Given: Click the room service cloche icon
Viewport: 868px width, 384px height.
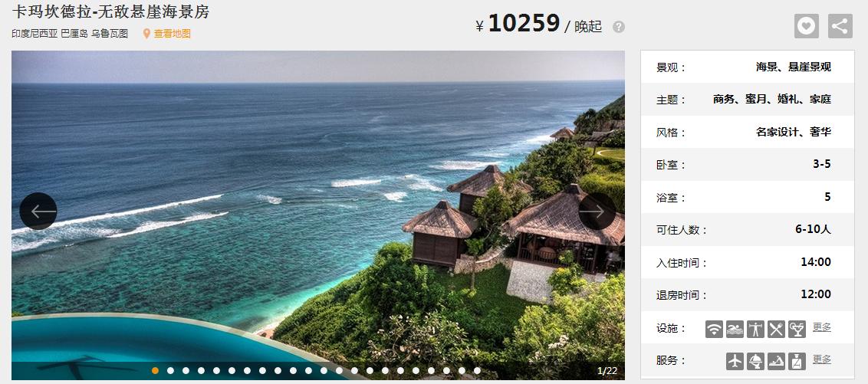Looking at the screenshot, I should (x=755, y=361).
